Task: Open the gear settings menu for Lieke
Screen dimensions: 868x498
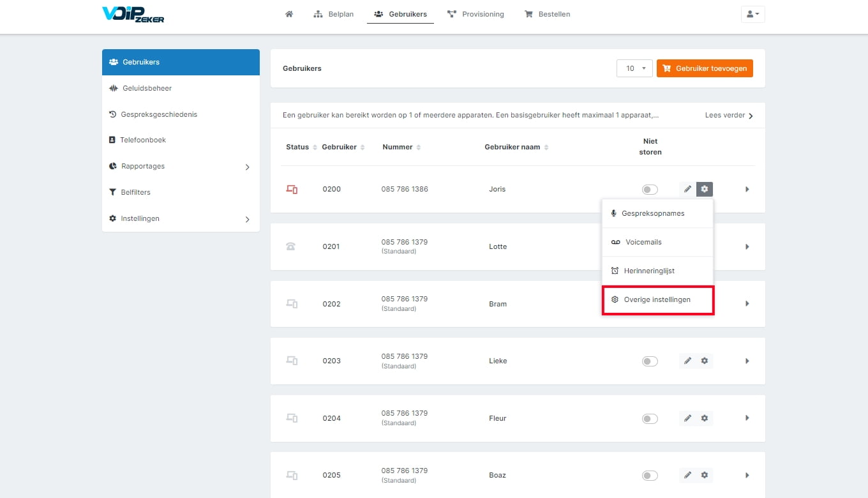Action: (705, 361)
